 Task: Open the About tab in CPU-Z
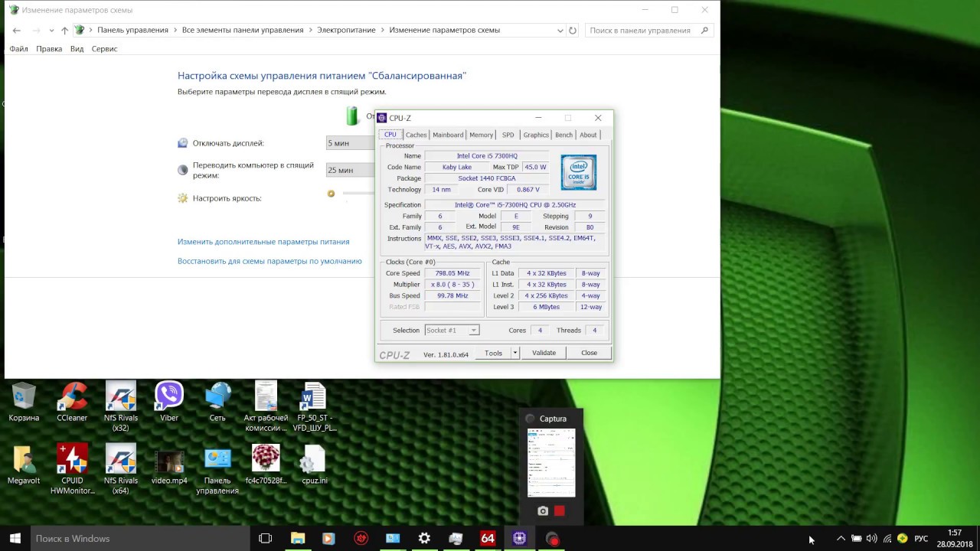pos(588,135)
